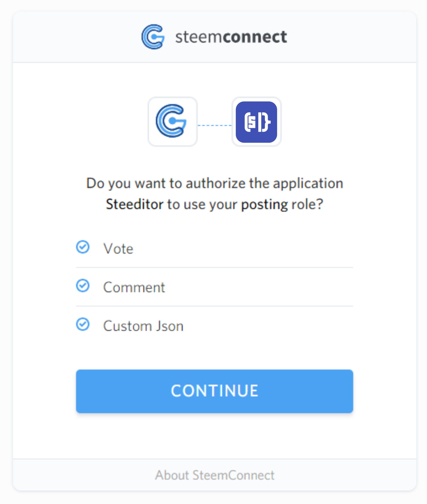Screen dimensions: 427x504
Task: Click the Custom Json checkmark icon
Action: point(83,325)
